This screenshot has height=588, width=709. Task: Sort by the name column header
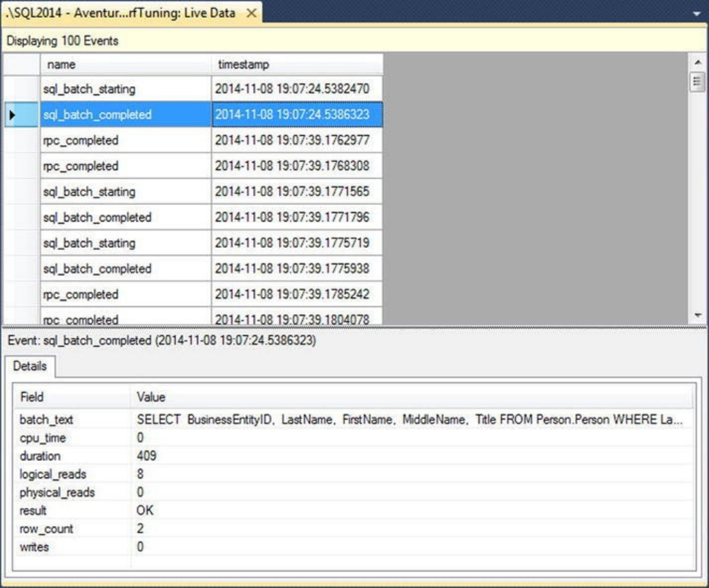tap(125, 65)
